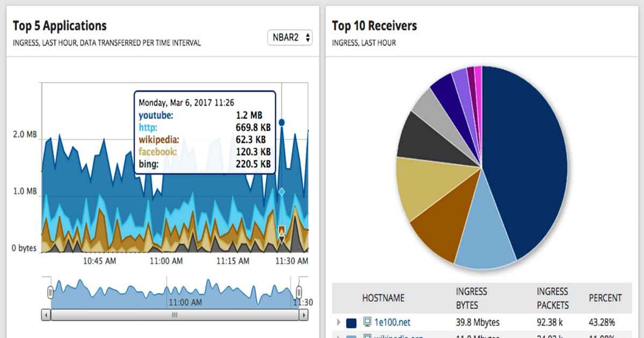644x338 pixels.
Task: Click the right range handle of the navigator chart
Action: click(299, 292)
